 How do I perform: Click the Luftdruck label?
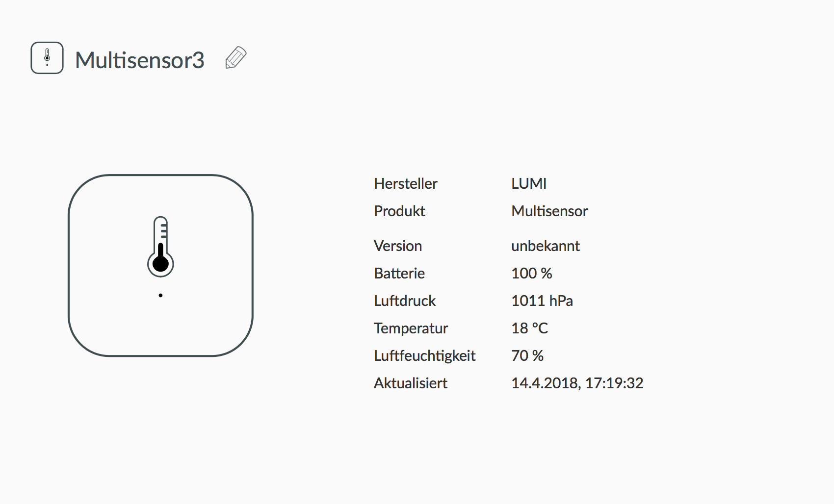tap(405, 301)
